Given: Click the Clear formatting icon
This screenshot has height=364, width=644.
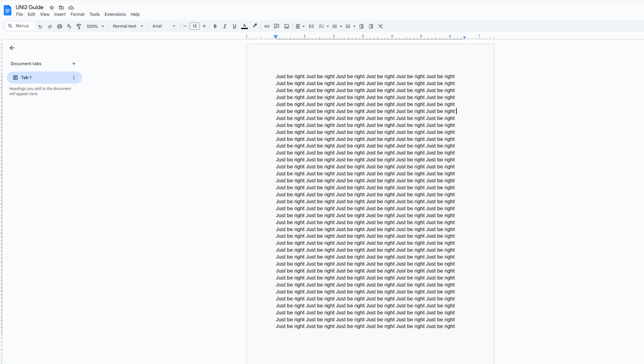Looking at the screenshot, I should (380, 26).
